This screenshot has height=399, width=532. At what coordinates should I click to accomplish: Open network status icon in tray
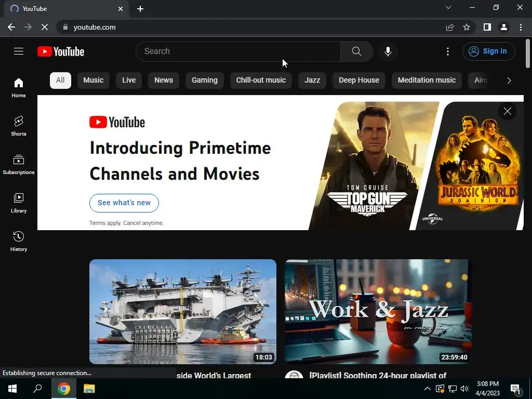[x=453, y=389]
